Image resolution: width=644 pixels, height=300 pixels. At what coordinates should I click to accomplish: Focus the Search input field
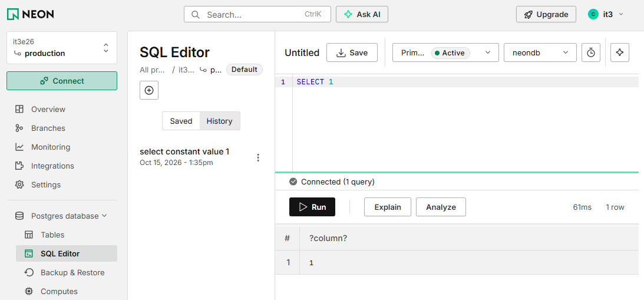tap(257, 14)
